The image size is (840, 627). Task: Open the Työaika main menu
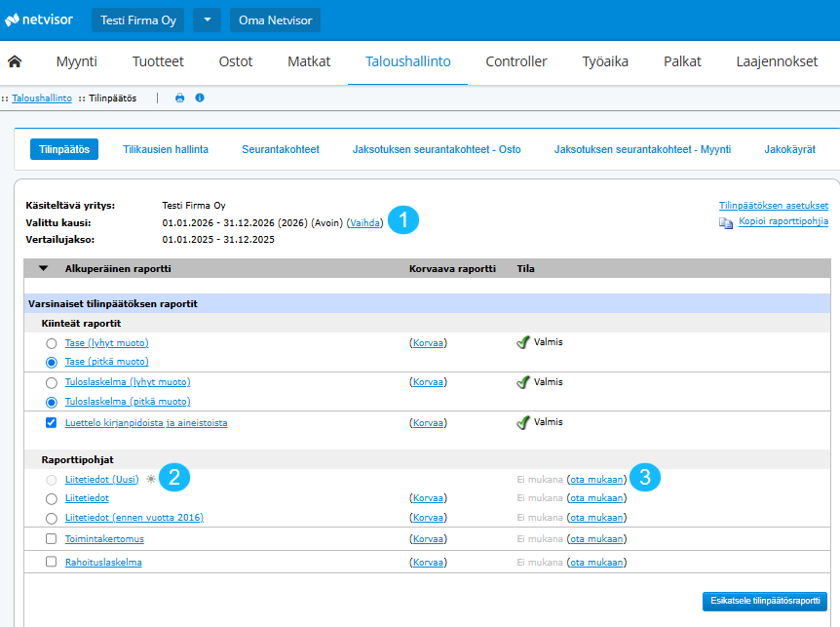coord(605,61)
